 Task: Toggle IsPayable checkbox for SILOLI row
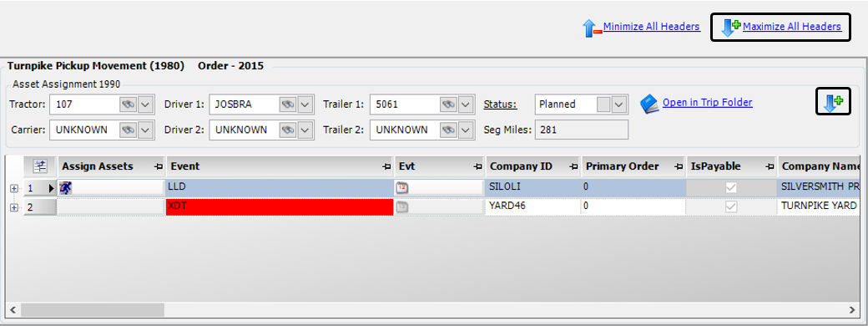point(731,188)
